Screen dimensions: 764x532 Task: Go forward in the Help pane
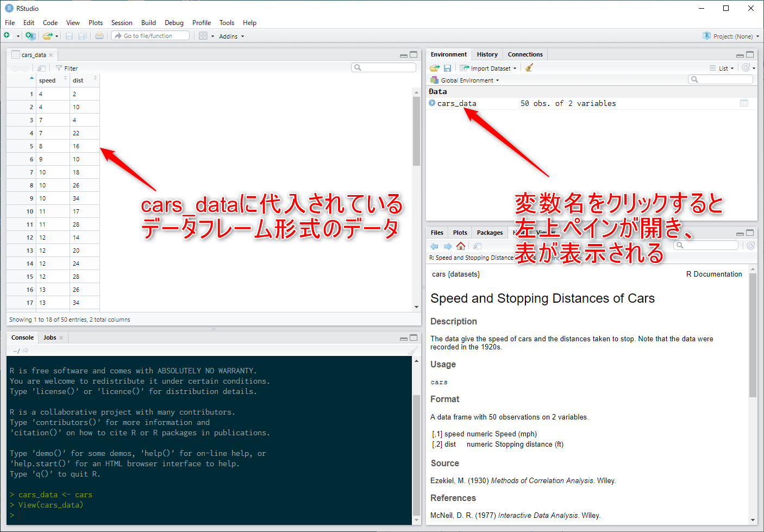coord(448,246)
